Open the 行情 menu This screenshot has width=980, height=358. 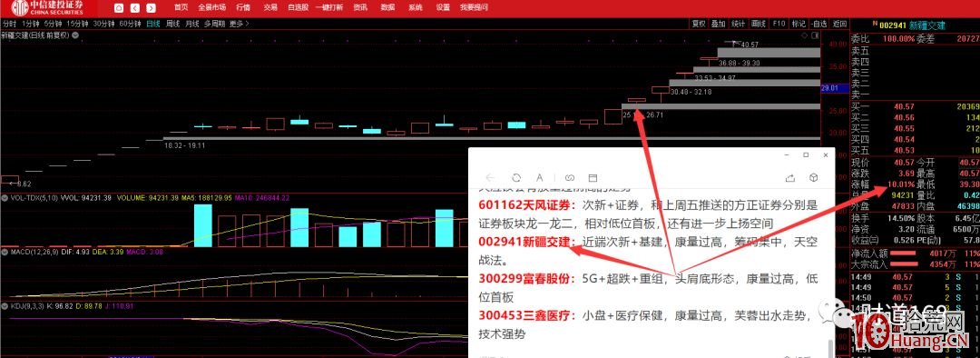click(244, 7)
